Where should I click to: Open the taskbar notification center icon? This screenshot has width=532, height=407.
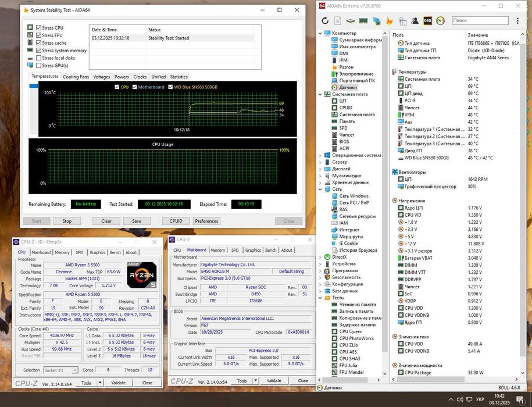[519, 399]
